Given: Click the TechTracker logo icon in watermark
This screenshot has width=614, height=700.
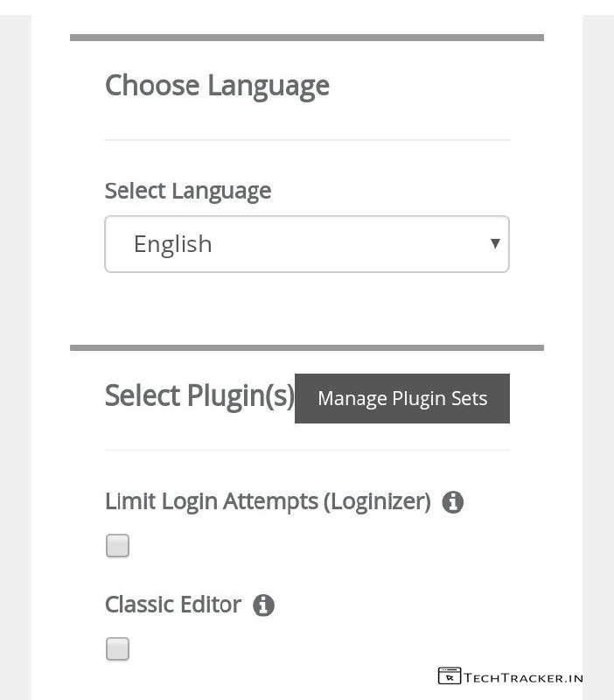Looking at the screenshot, I should (x=449, y=676).
